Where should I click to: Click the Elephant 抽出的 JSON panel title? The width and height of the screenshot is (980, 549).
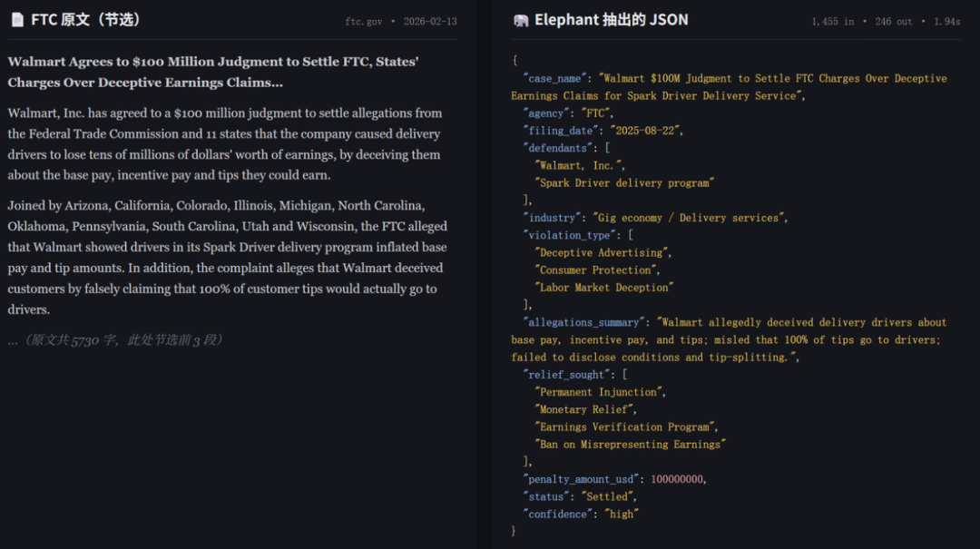(x=611, y=20)
